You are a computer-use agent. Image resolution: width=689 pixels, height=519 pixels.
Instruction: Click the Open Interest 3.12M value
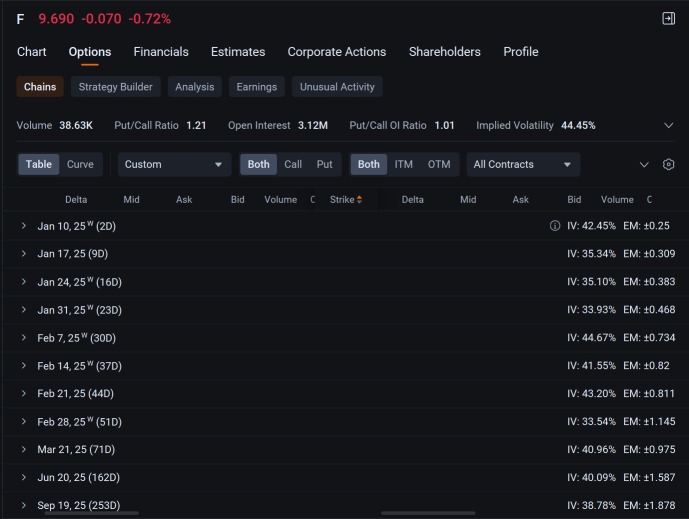[313, 126]
